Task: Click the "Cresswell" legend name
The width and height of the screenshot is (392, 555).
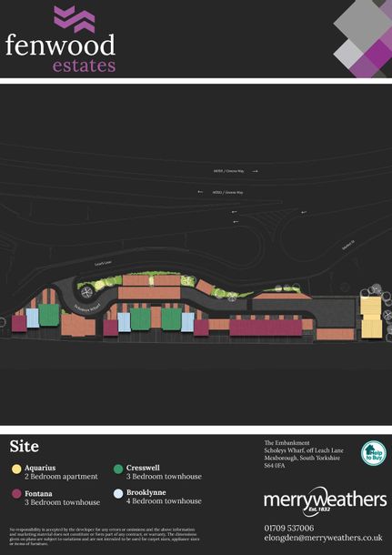Action: point(143,468)
